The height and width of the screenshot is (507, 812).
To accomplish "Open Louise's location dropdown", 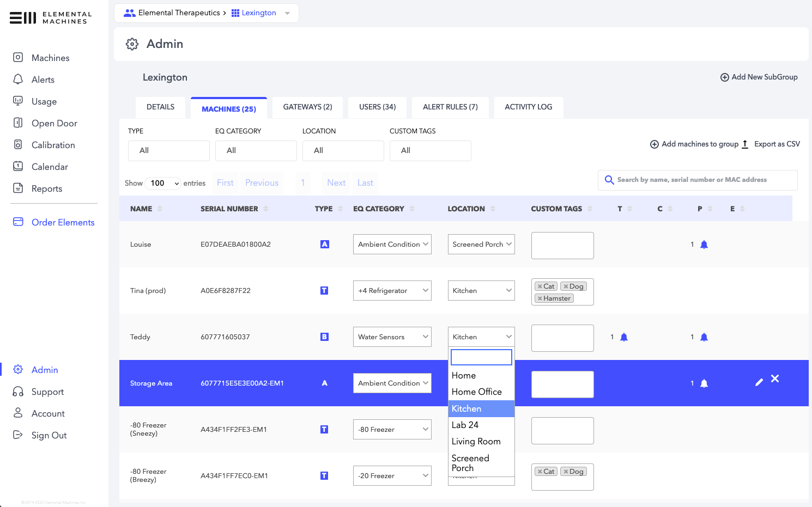I will 481,245.
